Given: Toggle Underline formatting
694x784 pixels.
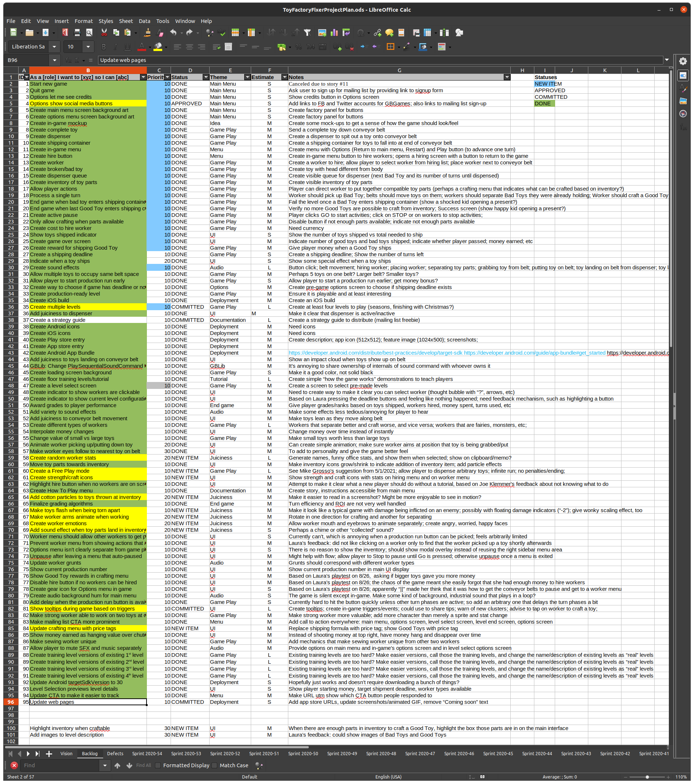Looking at the screenshot, I should click(127, 47).
